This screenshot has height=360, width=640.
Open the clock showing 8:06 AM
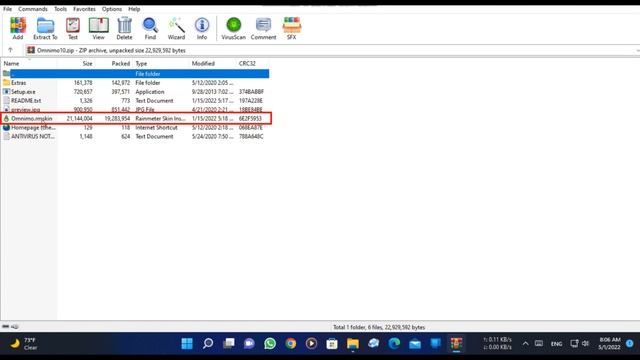[609, 344]
